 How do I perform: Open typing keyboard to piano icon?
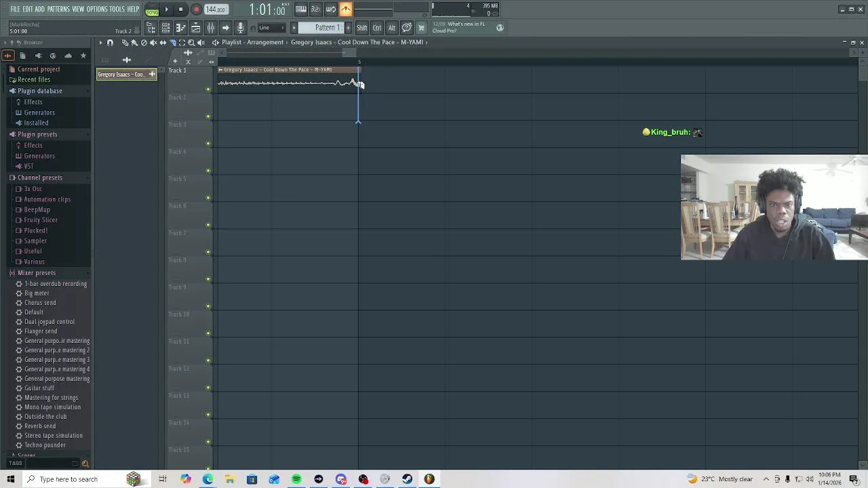coord(300,9)
